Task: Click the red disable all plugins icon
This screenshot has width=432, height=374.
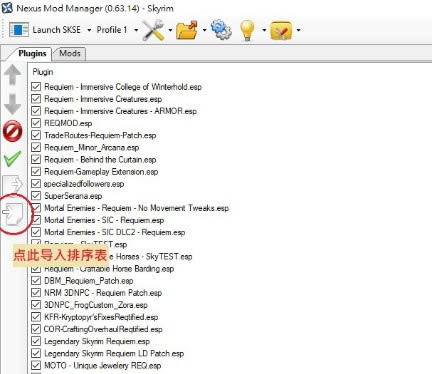Action: (13, 131)
